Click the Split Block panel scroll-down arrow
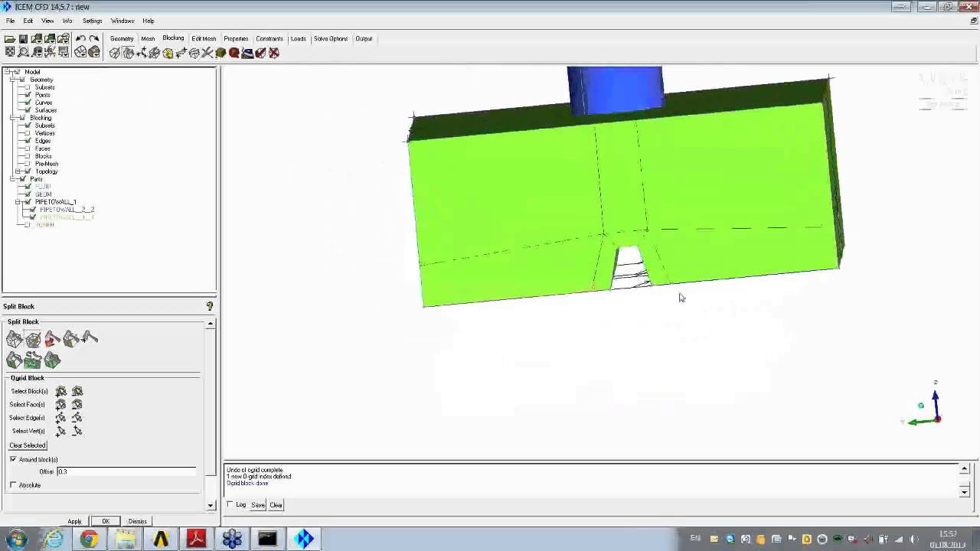This screenshot has width=980, height=551. click(211, 505)
